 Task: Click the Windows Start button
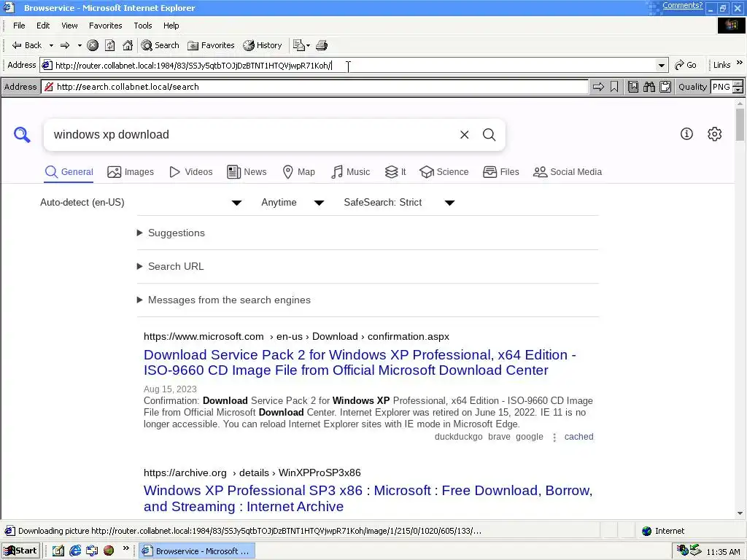(20, 551)
